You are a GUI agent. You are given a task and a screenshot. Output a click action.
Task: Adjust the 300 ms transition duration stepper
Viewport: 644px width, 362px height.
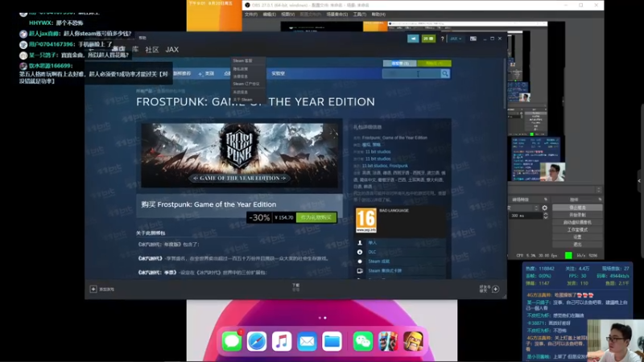coord(546,216)
